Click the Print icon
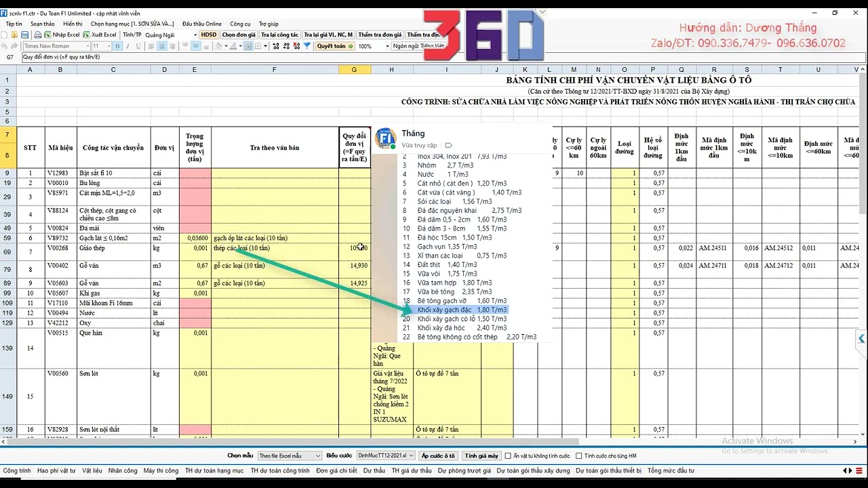The image size is (868, 488). tap(38, 35)
